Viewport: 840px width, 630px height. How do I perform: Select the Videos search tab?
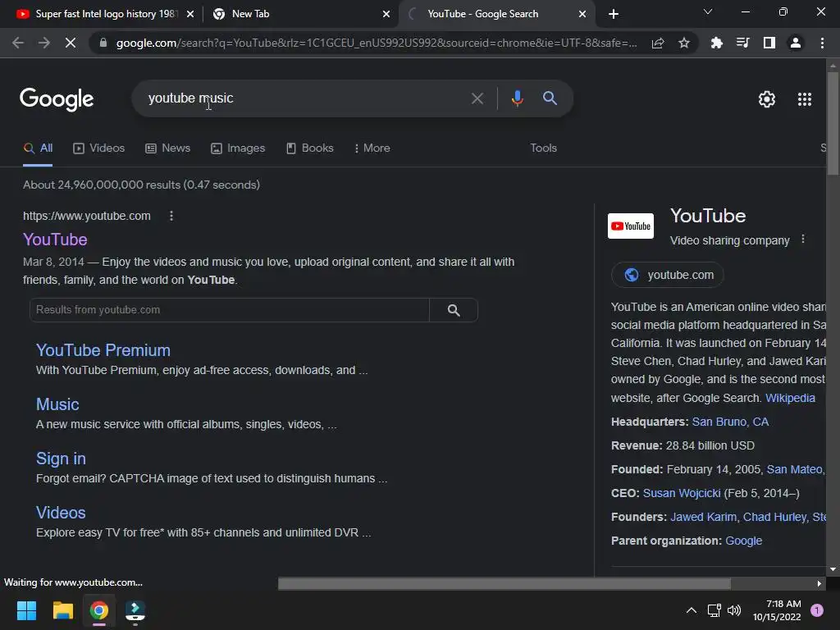click(98, 148)
